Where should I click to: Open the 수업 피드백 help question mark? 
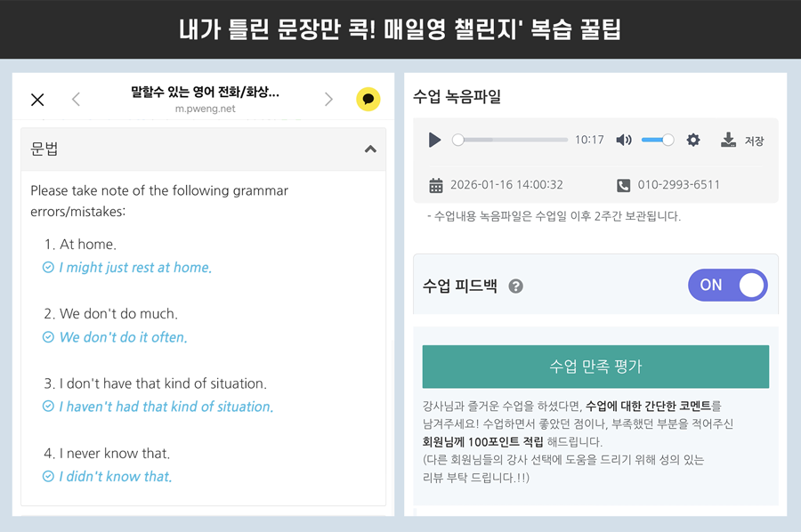point(515,286)
